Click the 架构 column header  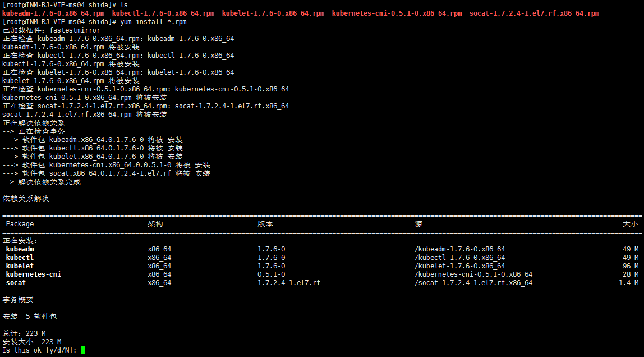pyautogui.click(x=154, y=223)
